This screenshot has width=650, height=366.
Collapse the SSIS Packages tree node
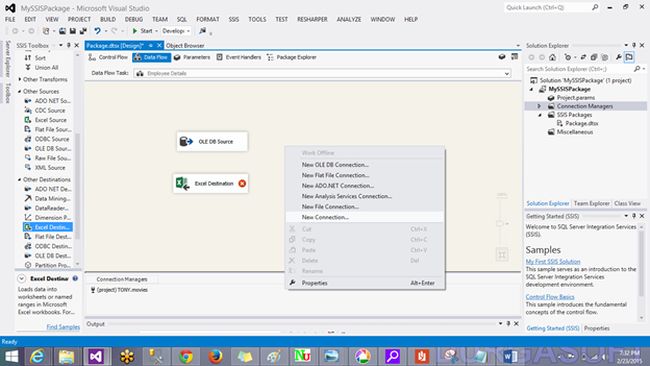(x=540, y=115)
